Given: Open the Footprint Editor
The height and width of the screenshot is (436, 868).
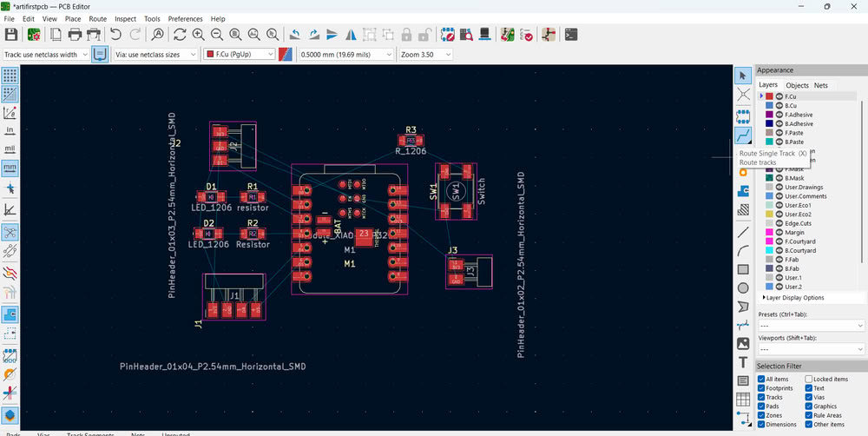Looking at the screenshot, I should coord(448,35).
